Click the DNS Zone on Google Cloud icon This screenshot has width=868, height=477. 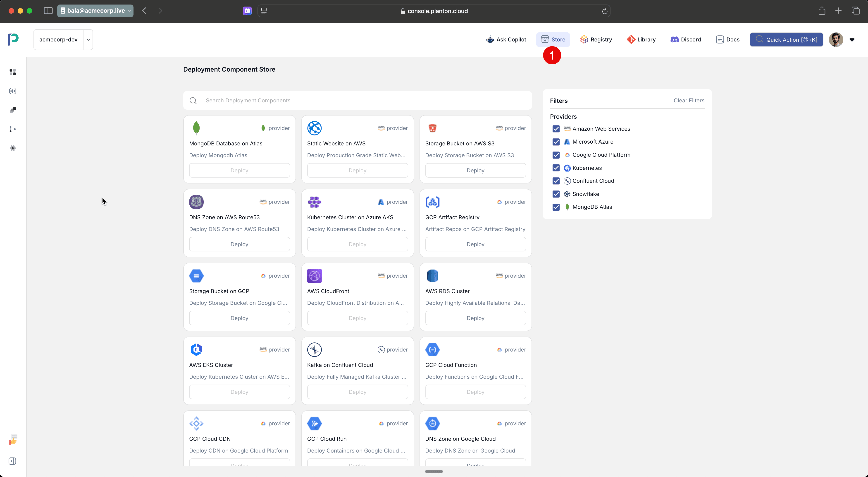coord(432,423)
